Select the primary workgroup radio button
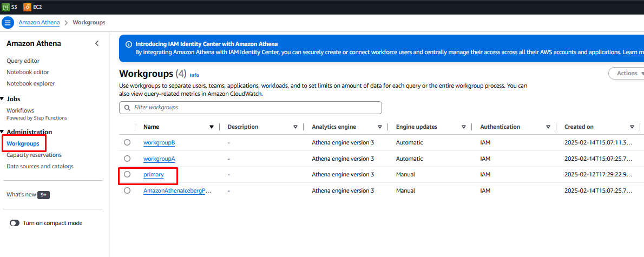Screen dimensions: 644x257 tap(127, 175)
